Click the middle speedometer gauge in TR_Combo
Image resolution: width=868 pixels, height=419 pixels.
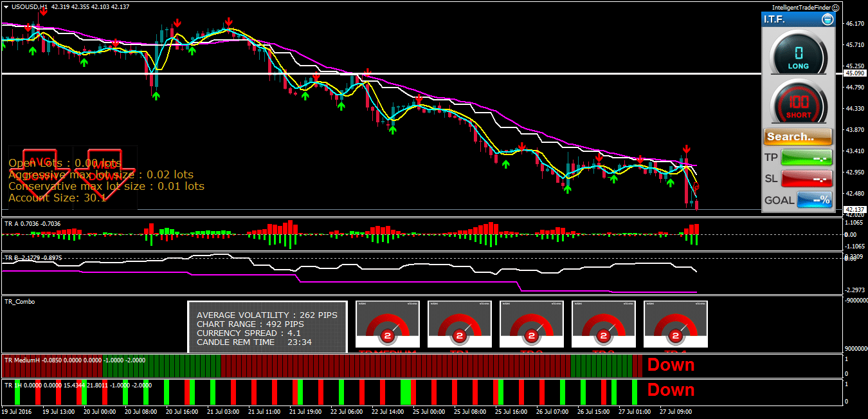[531, 324]
